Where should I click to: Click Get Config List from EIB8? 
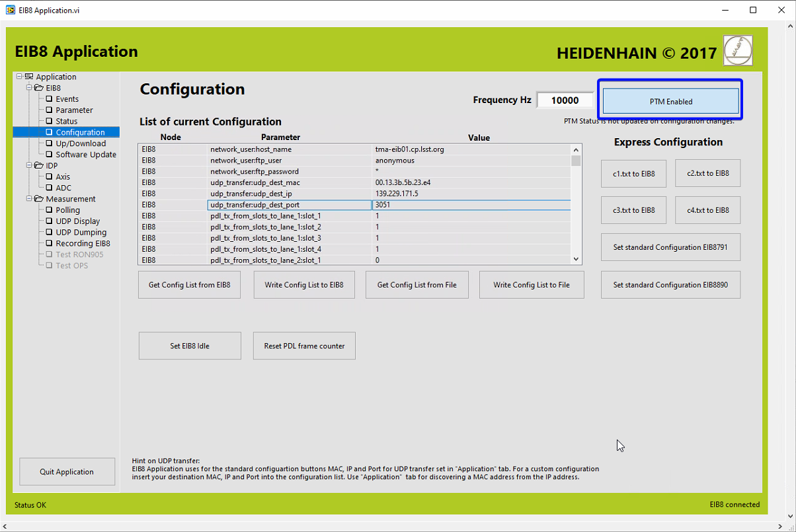189,285
